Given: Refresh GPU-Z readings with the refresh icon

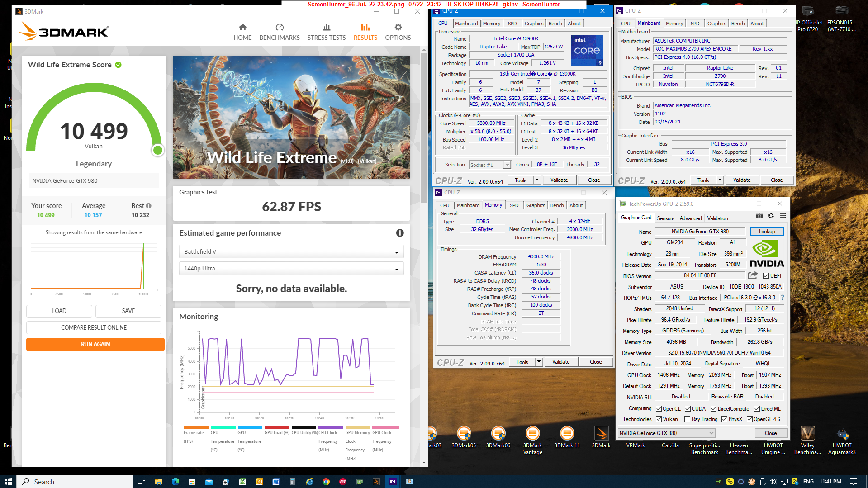Looking at the screenshot, I should [771, 216].
